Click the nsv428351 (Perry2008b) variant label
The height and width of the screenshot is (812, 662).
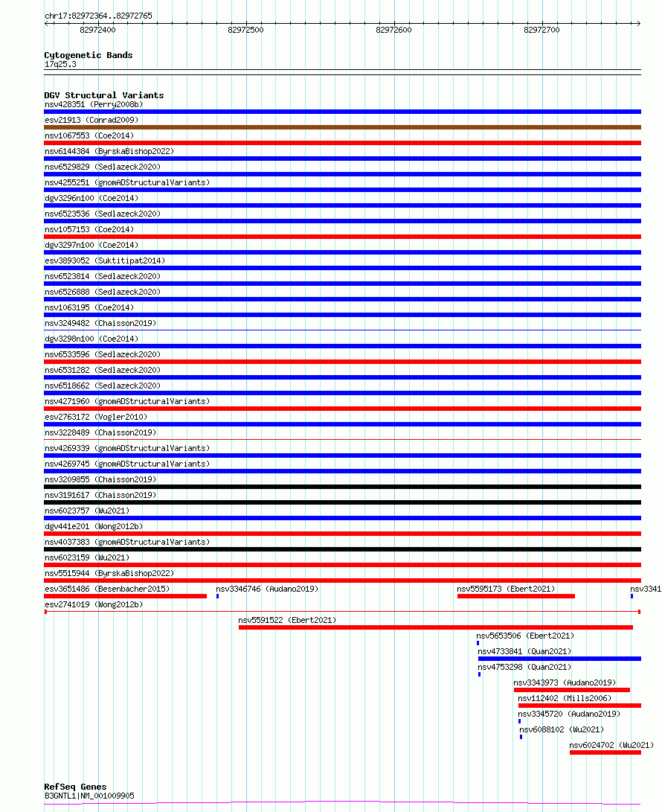point(94,104)
